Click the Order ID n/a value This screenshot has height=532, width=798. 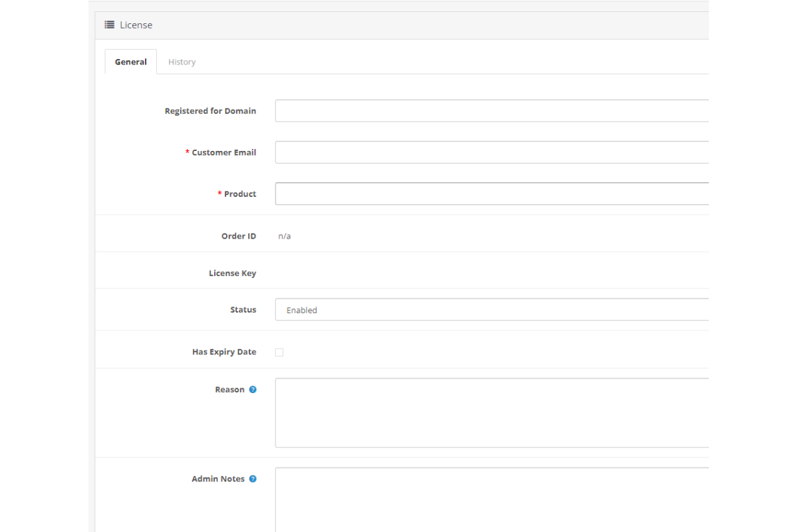tap(285, 236)
